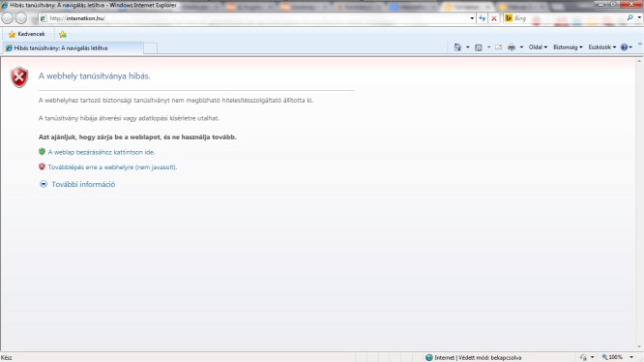Open a new blank tab
This screenshot has height=362, width=644.
150,48
